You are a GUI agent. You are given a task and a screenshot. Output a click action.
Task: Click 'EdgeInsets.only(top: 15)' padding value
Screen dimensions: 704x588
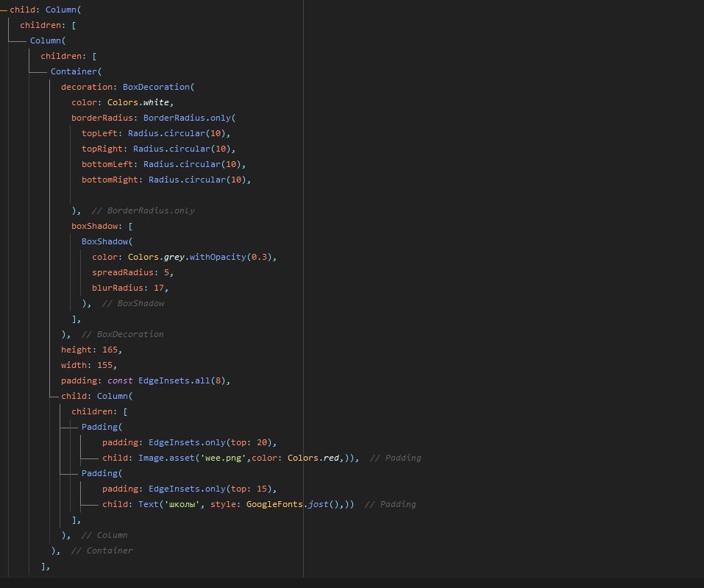210,489
